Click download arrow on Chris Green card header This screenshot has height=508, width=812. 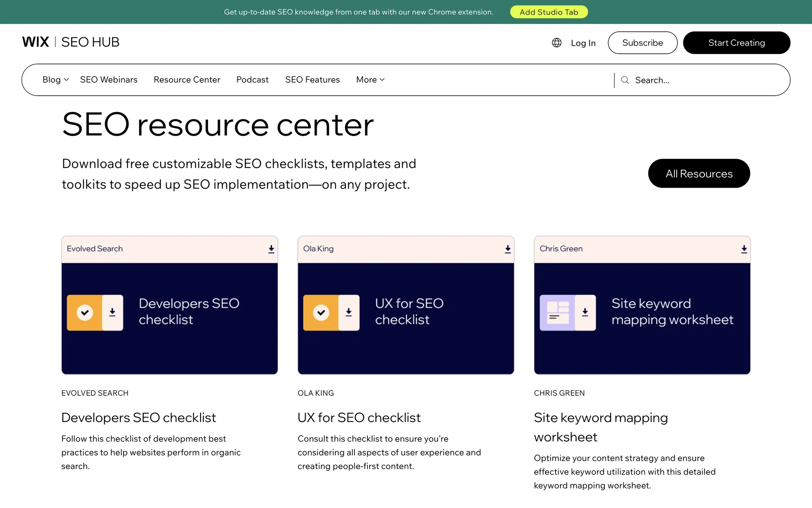tap(744, 249)
